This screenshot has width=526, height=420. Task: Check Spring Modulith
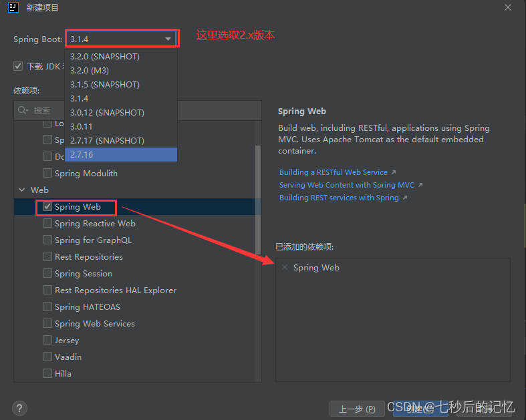point(47,174)
